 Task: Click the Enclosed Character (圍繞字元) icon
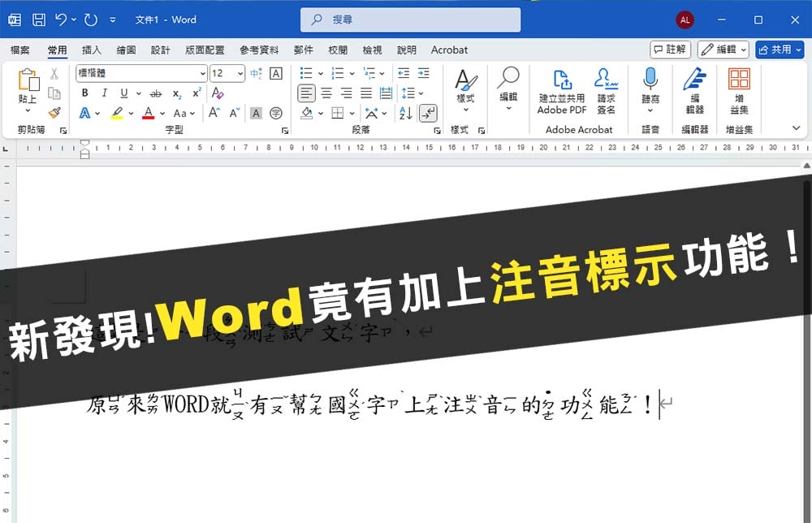276,113
